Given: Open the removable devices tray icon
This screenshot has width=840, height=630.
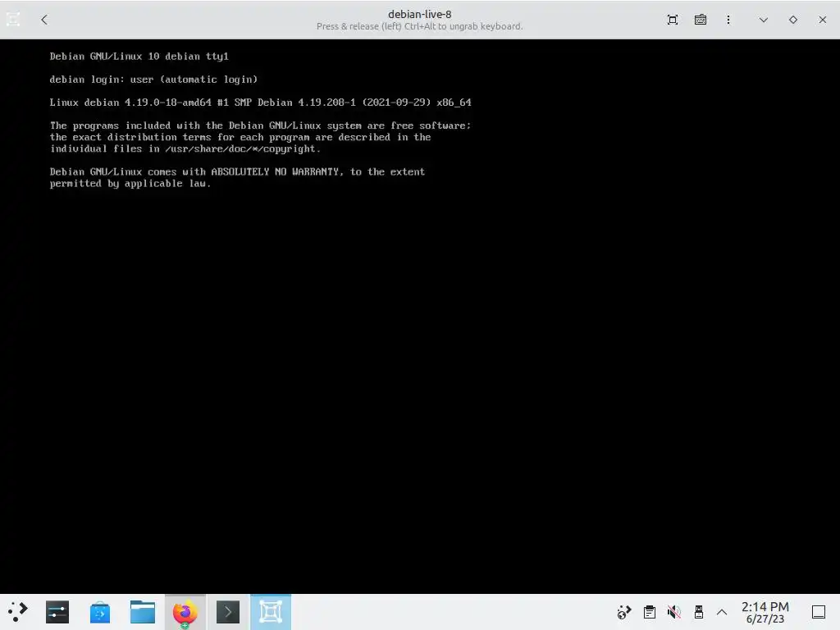Looking at the screenshot, I should click(699, 612).
